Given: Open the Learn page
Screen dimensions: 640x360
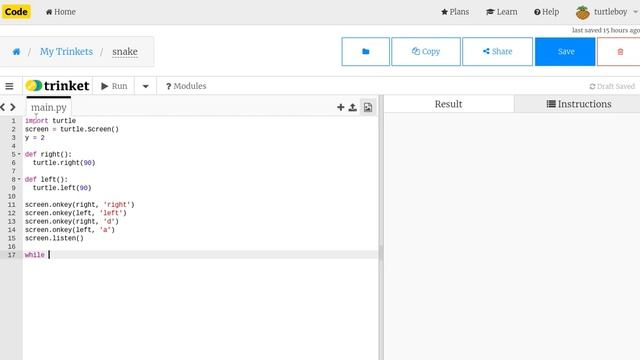Looking at the screenshot, I should 502,12.
